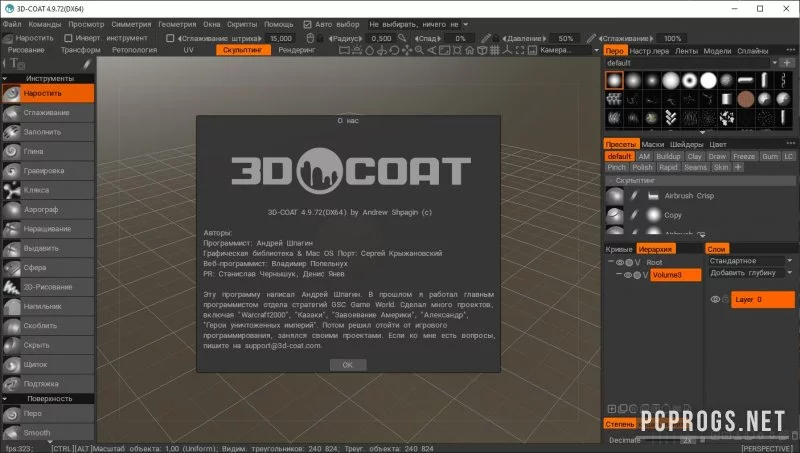Screen dimensions: 800x453
Task: Toggle visibility eye of Layer 0
Action: click(x=715, y=299)
